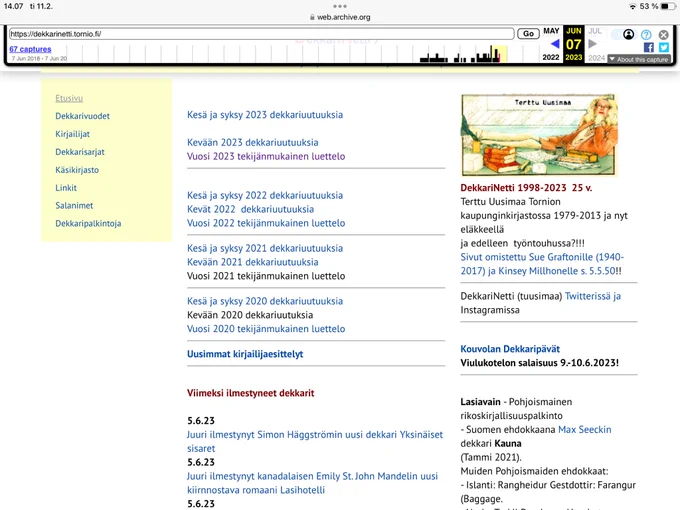Close the Wayback toolbar with X icon
This screenshot has width=680, height=510.
point(664,35)
